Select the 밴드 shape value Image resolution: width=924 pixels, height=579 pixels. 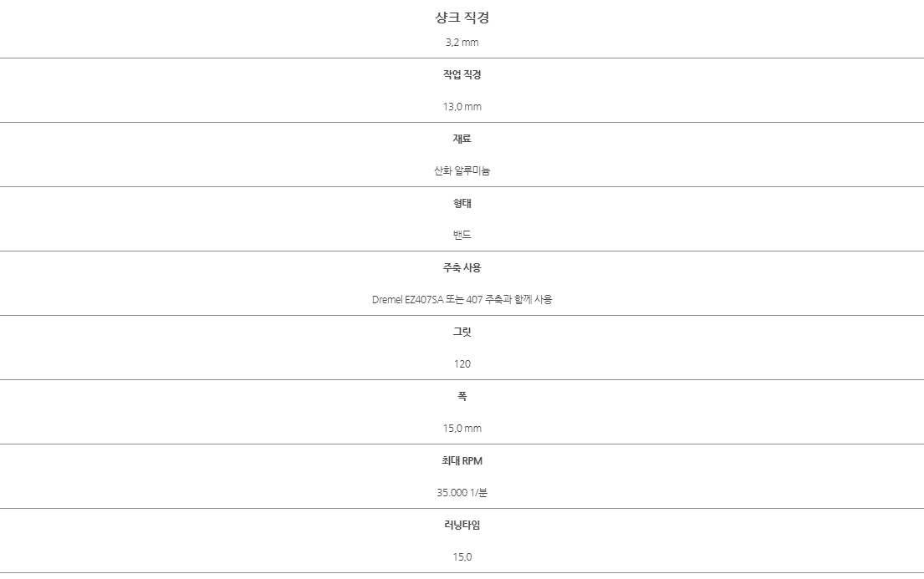click(x=462, y=235)
